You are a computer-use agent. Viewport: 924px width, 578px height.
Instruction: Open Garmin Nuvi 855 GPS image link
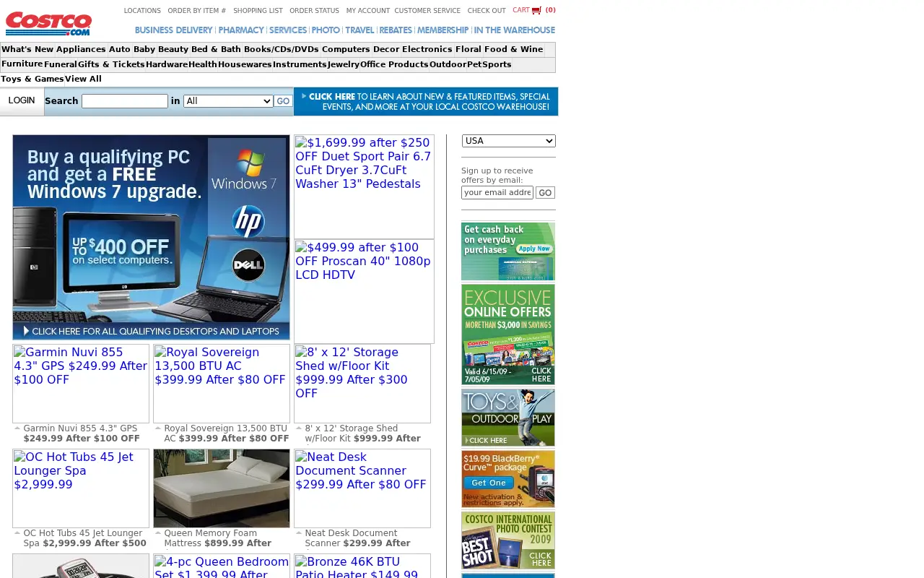81,384
